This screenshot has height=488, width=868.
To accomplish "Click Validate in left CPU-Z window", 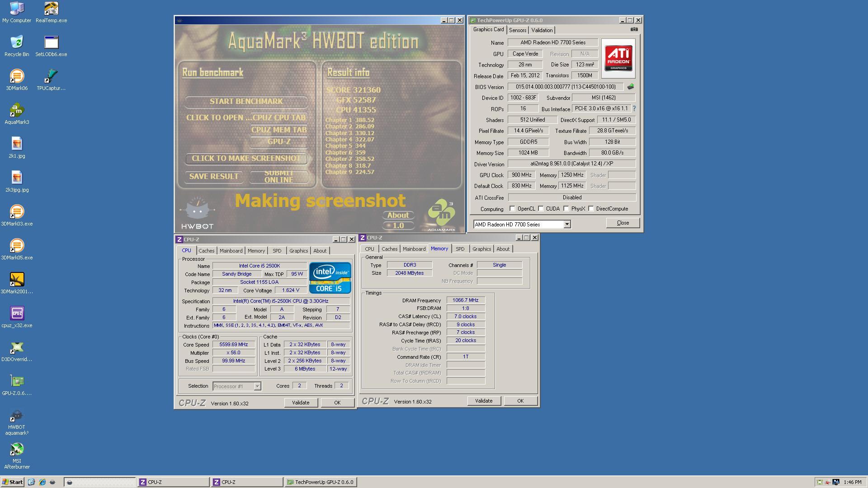I will tap(301, 403).
